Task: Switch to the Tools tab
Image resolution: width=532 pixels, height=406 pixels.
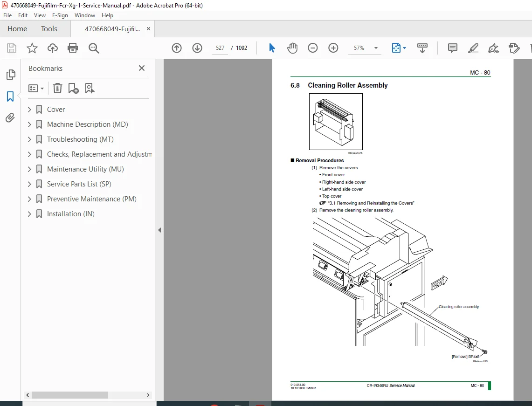Action: [49, 29]
